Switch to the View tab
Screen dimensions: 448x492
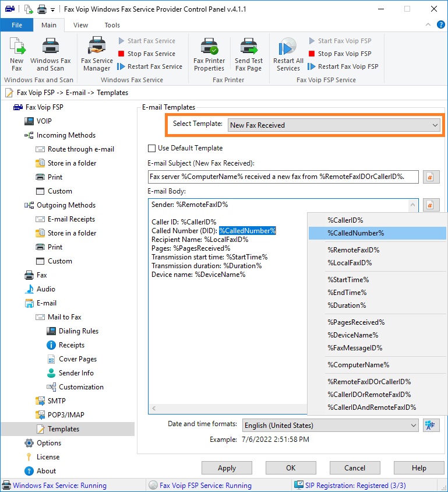80,25
